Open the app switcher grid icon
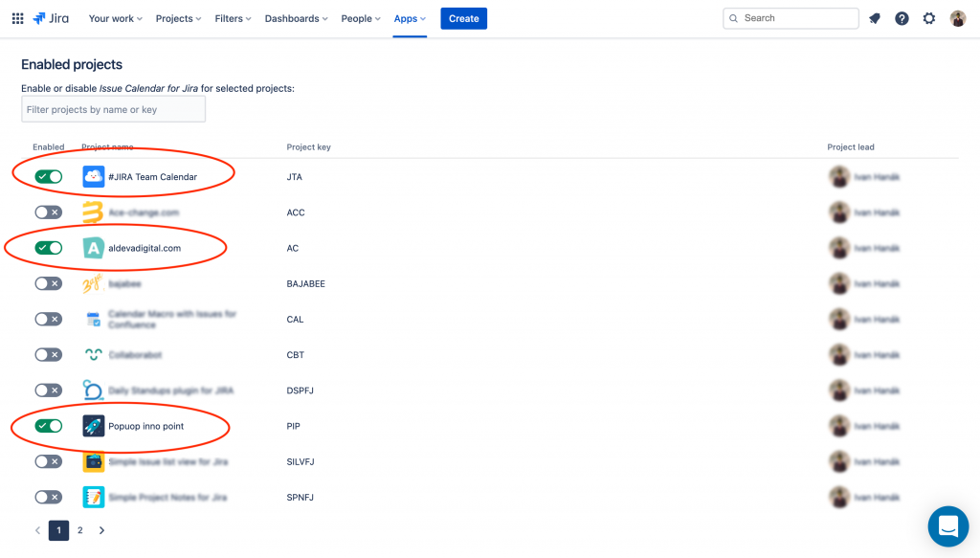 (x=17, y=19)
